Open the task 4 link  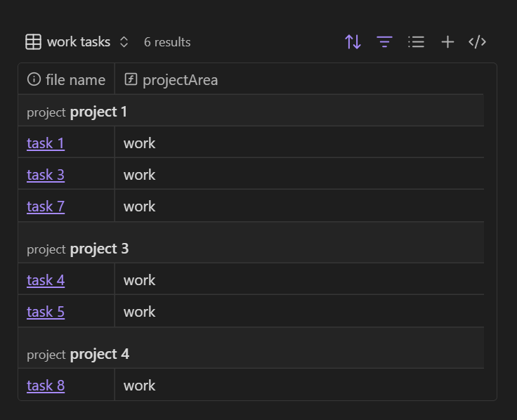pyautogui.click(x=46, y=280)
